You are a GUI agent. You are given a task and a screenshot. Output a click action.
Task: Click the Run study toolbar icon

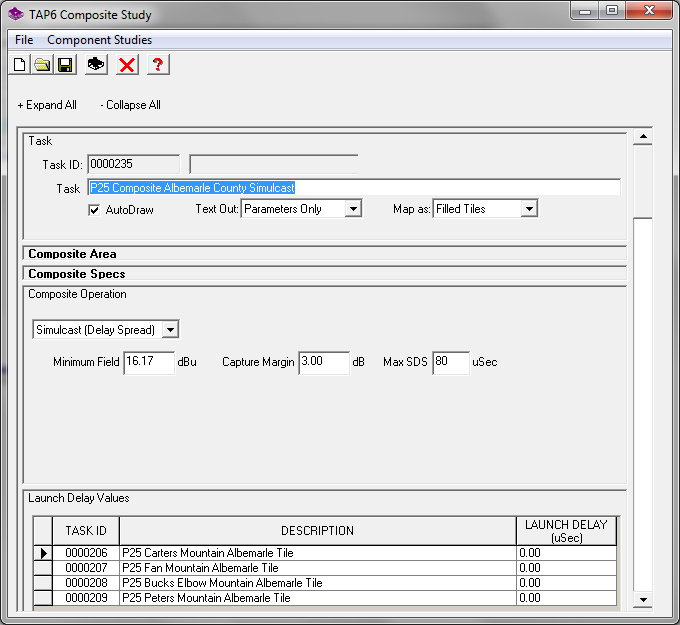tap(96, 65)
